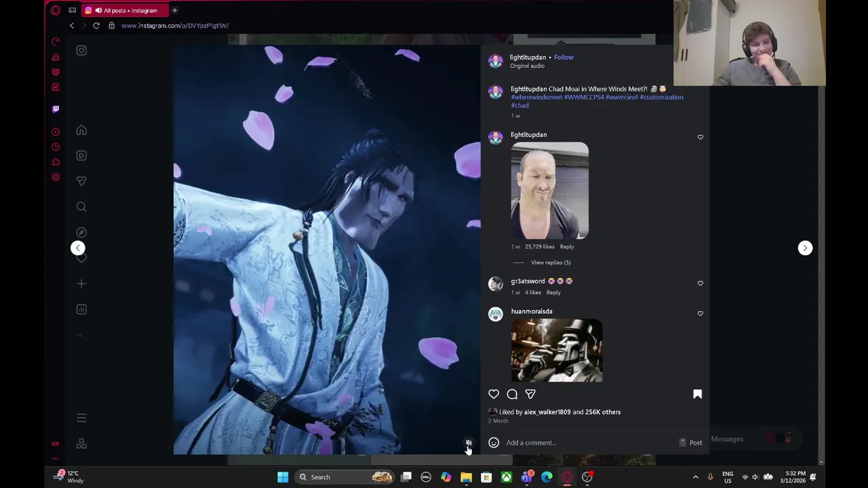This screenshot has width=868, height=488.
Task: Share the post with paper-plane icon
Action: click(530, 394)
